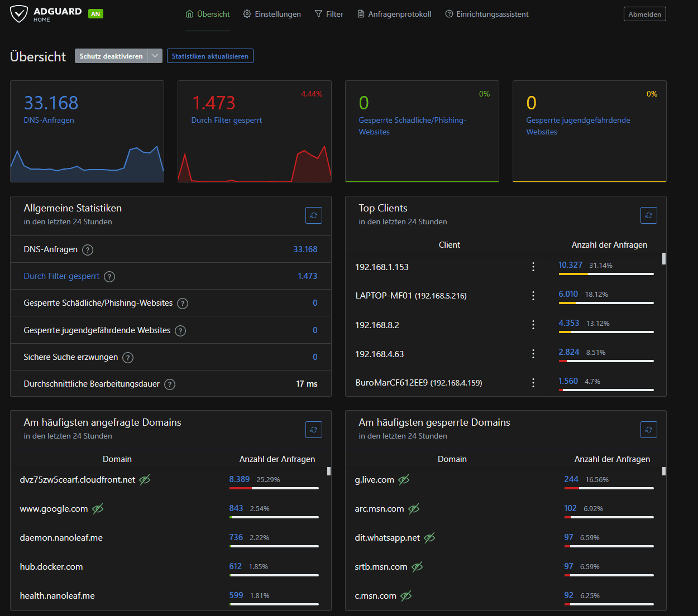
Task: Open options menu for LAPTOP-MF01 client
Action: click(533, 296)
